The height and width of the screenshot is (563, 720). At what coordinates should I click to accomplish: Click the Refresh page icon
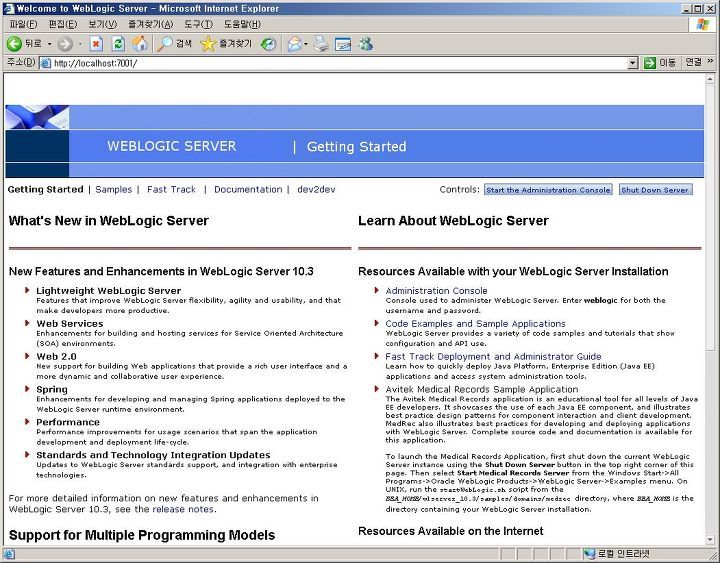(118, 44)
